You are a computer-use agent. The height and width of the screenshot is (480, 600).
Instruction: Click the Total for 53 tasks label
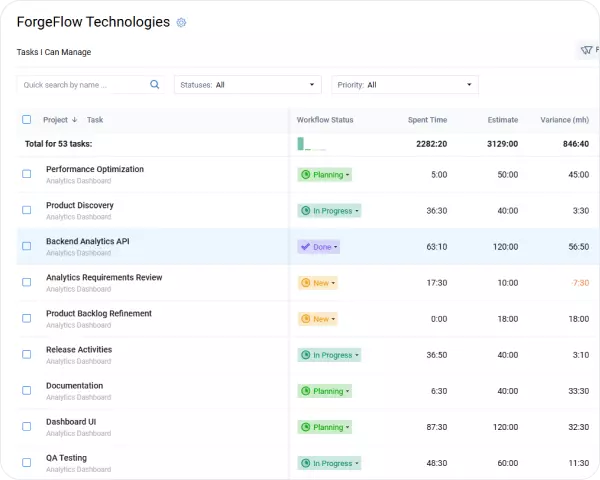coord(59,144)
